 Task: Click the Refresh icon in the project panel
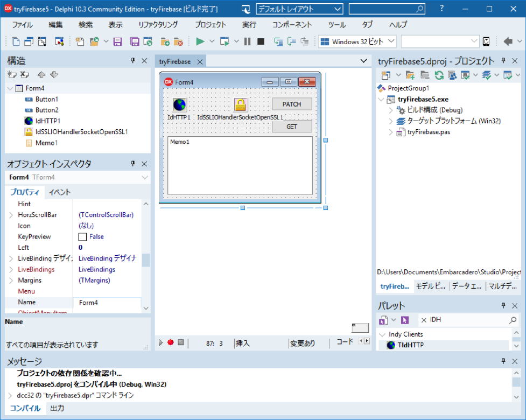[439, 75]
